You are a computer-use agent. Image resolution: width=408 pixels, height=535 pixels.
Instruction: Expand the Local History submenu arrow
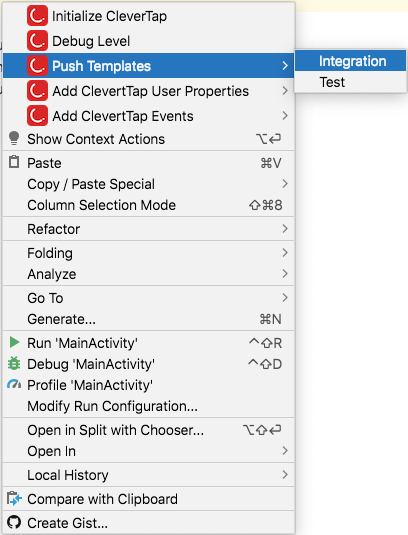(285, 475)
